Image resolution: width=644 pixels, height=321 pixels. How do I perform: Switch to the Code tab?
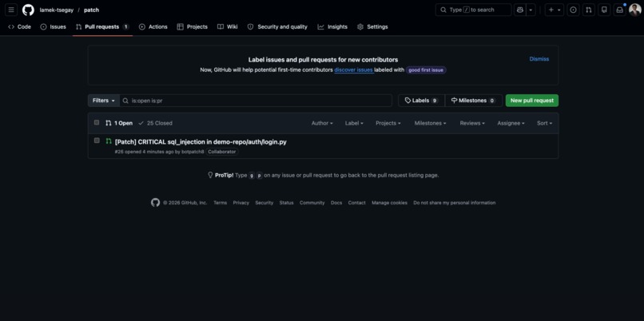pyautogui.click(x=20, y=26)
